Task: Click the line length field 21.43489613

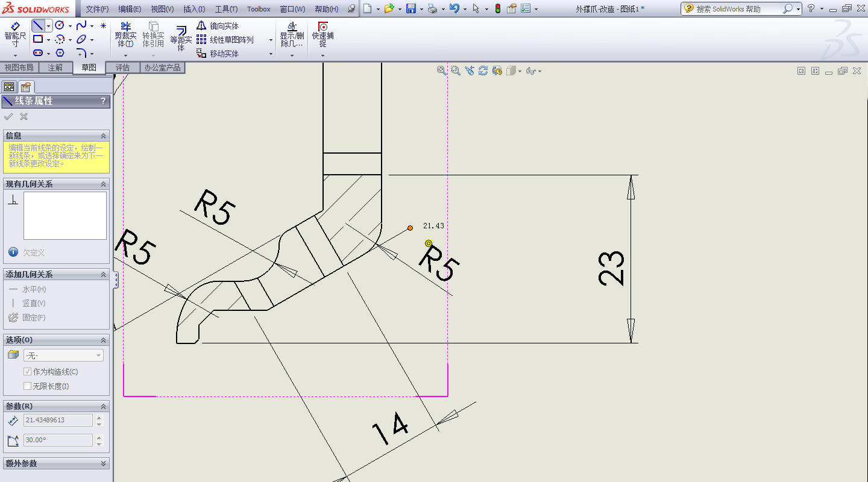Action: coord(58,420)
